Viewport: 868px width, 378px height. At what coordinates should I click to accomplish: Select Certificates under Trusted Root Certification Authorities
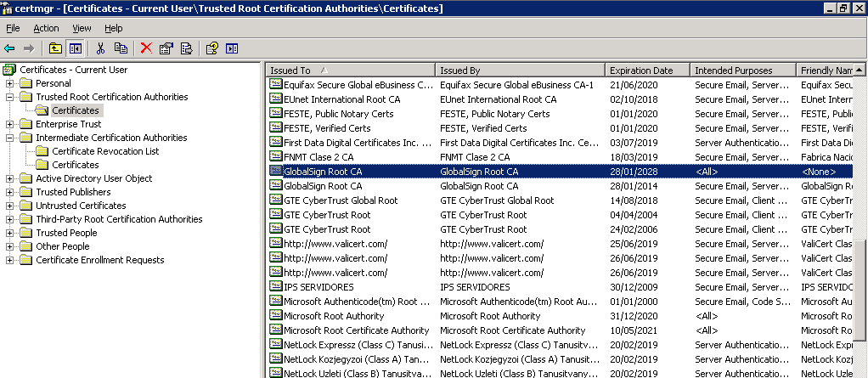[76, 110]
